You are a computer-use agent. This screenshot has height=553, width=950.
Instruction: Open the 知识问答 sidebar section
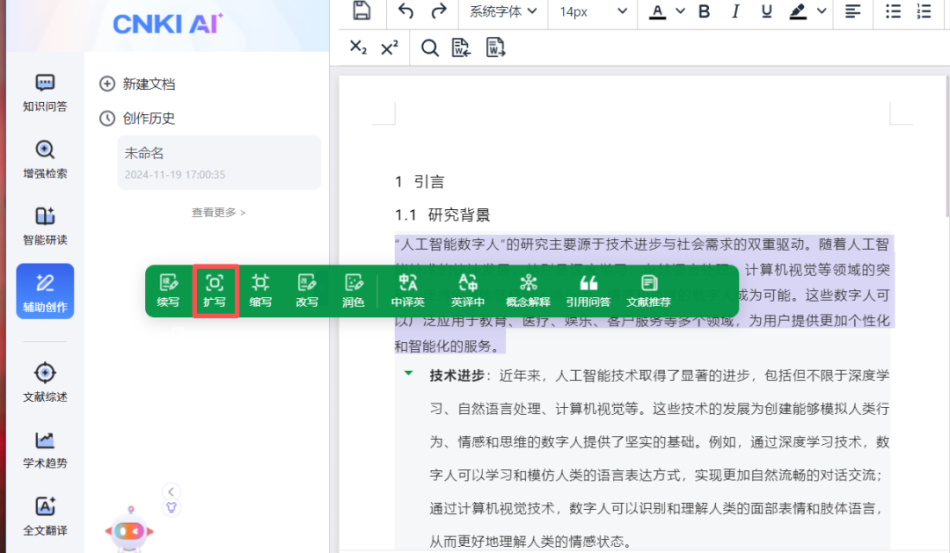click(x=45, y=92)
